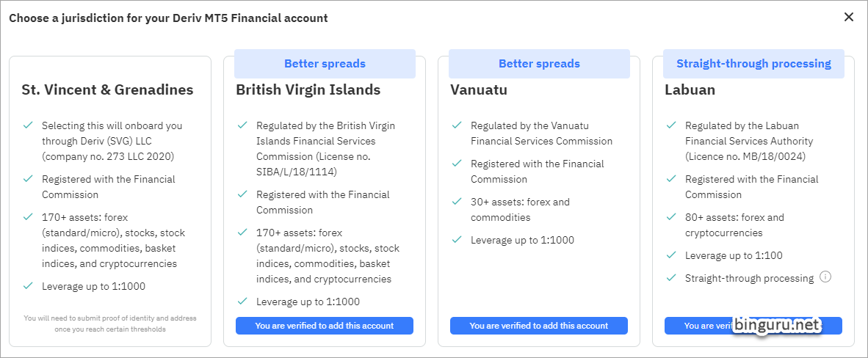
Task: Select the St. Vincent & Grenadines card
Action: coord(110,202)
